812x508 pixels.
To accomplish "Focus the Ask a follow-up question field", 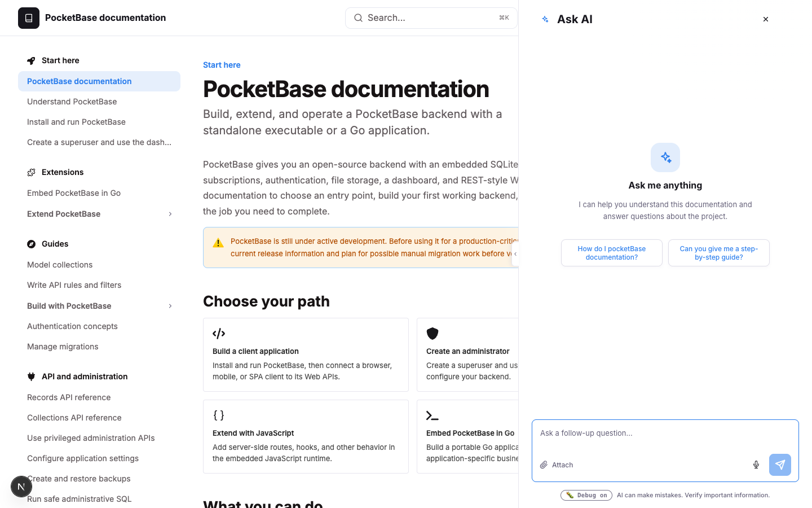I will tap(665, 433).
